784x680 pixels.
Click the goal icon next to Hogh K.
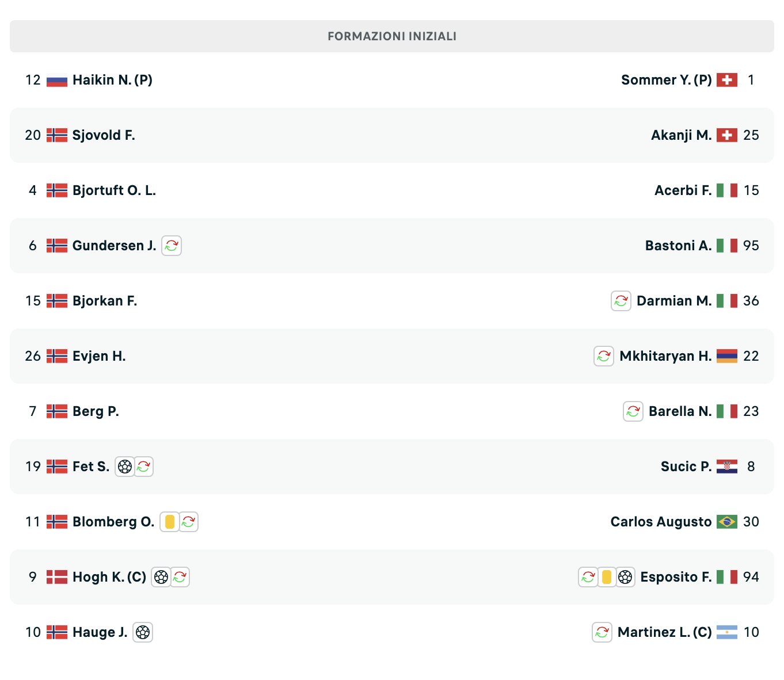[x=161, y=577]
